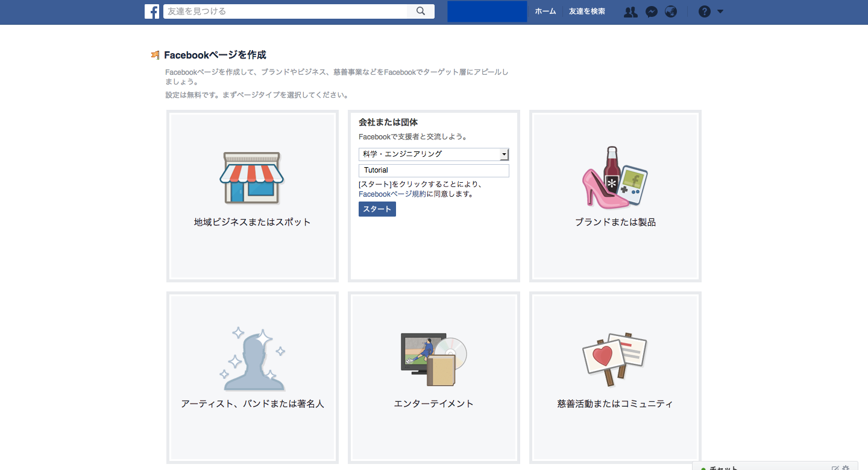Open the chat settings gear icon
The image size is (868, 470).
pos(846,468)
